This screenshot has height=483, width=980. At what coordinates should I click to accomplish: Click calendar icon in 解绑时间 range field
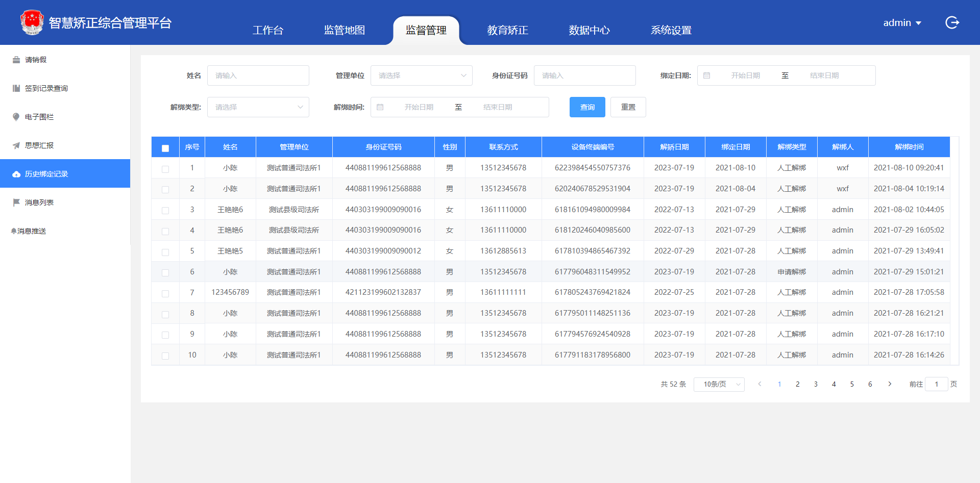[x=380, y=107]
